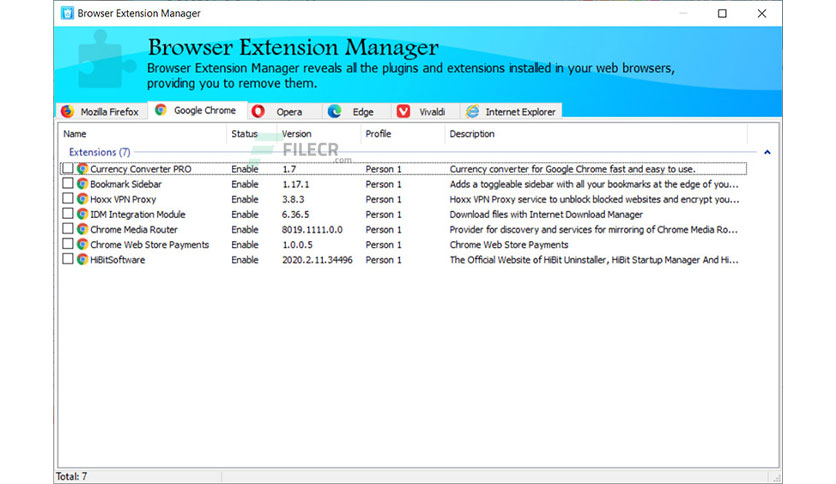Click the Opera logo icon
The image size is (836, 484).
tap(258, 111)
